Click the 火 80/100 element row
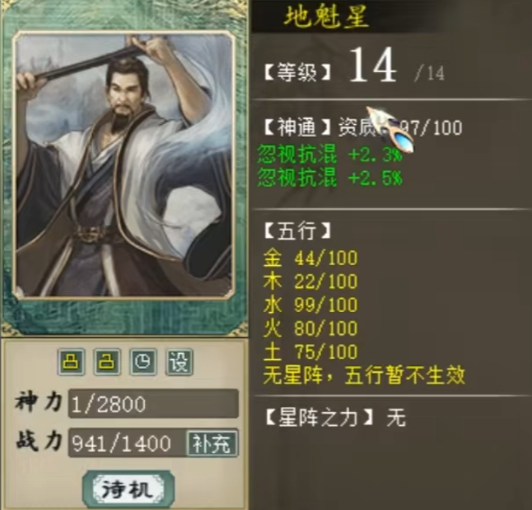Viewport: 532px width, 510px height. pos(310,328)
